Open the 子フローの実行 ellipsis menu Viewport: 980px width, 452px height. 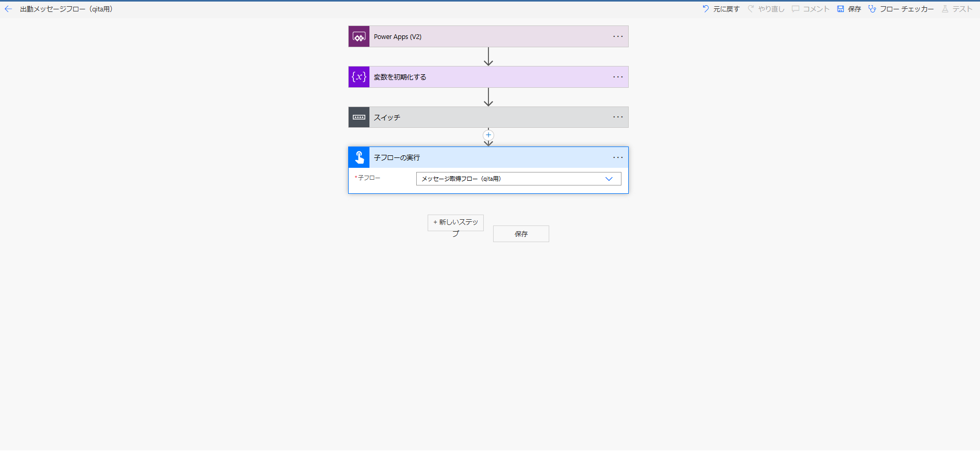click(x=618, y=157)
